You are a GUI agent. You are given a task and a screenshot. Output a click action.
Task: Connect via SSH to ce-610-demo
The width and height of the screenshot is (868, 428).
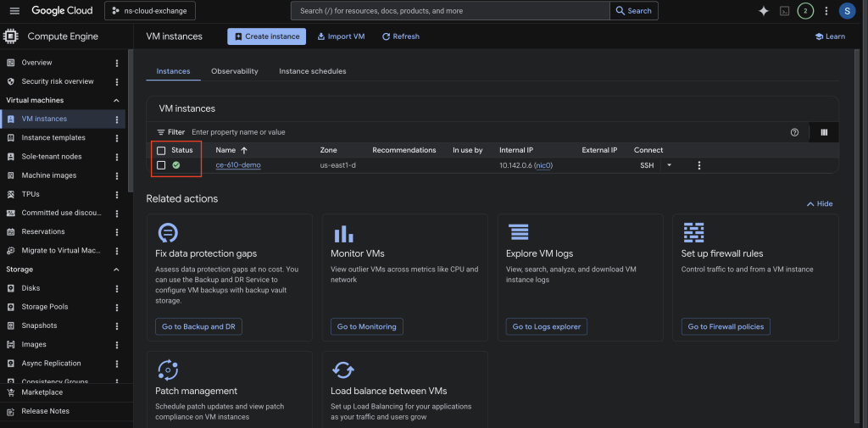[647, 165]
